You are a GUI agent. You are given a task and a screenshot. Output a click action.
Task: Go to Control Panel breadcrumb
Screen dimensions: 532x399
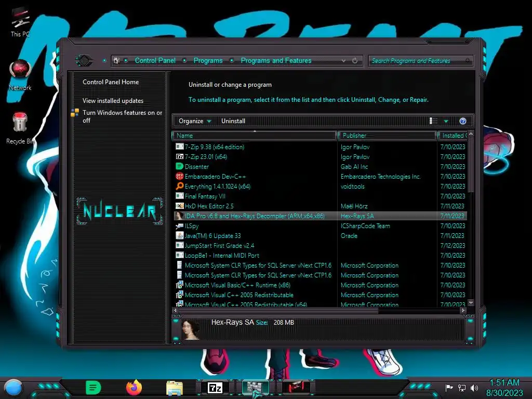(155, 61)
